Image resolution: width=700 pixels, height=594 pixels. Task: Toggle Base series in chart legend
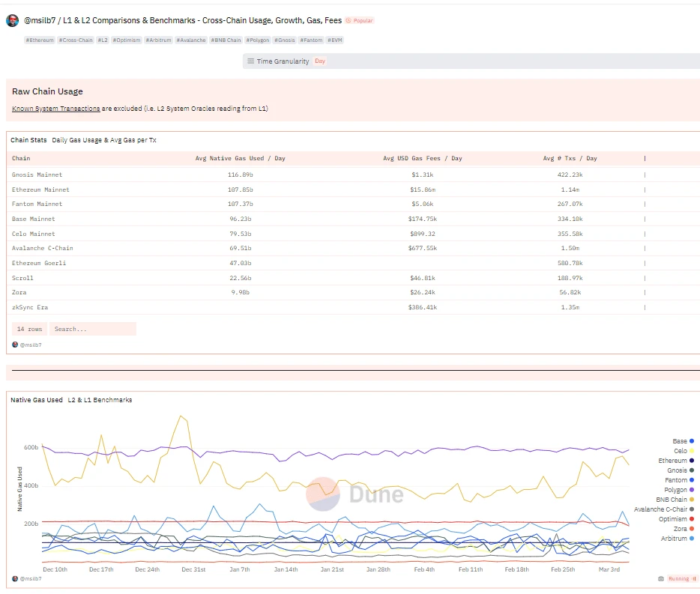click(679, 441)
